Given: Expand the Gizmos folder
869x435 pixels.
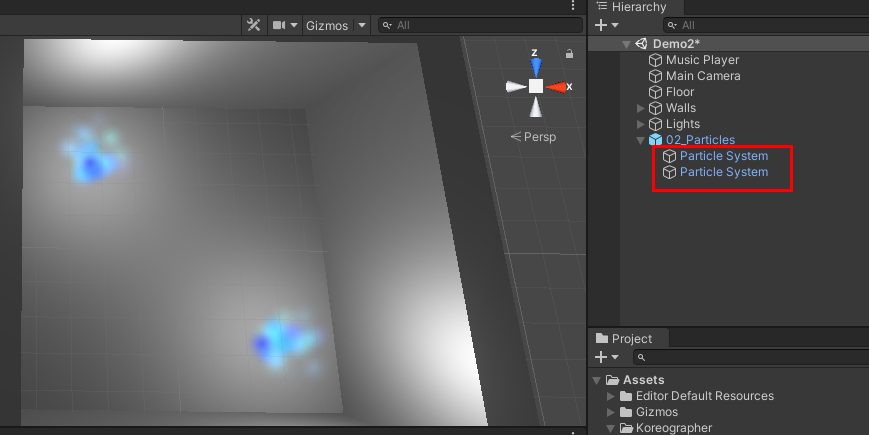Looking at the screenshot, I should click(611, 412).
